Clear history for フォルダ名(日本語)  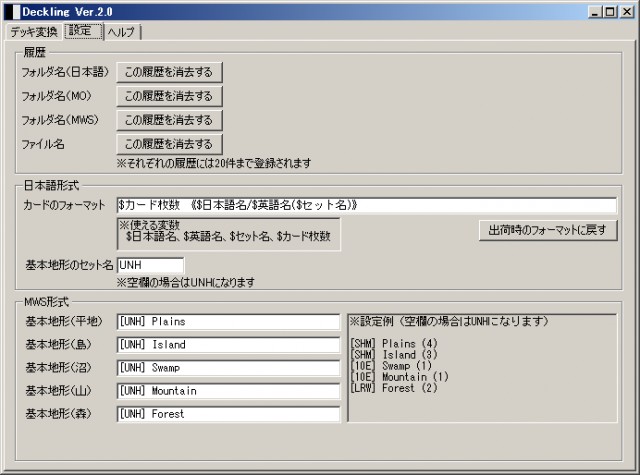[169, 72]
